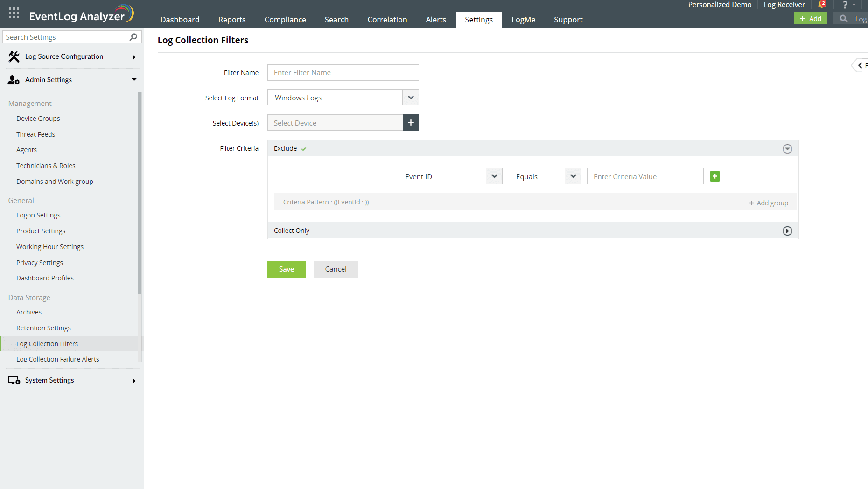The image size is (868, 489).
Task: Focus the Filter Name input field
Action: (343, 72)
